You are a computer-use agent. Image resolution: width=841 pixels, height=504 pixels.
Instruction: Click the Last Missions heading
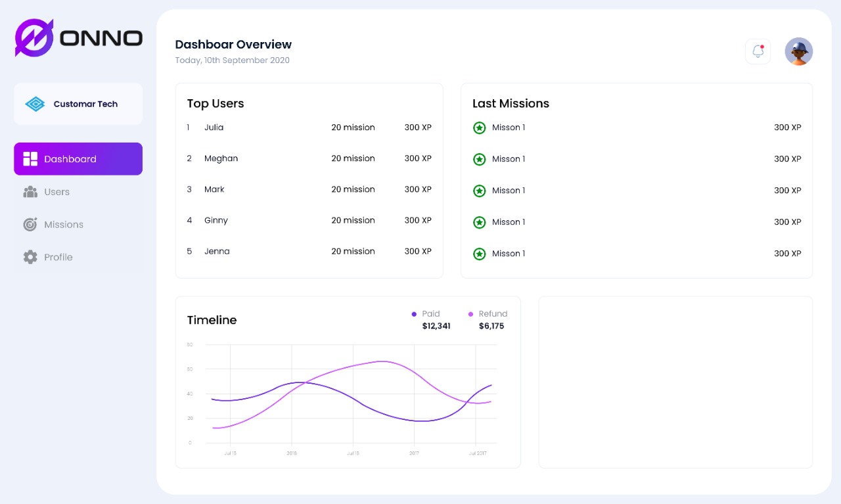coord(511,104)
